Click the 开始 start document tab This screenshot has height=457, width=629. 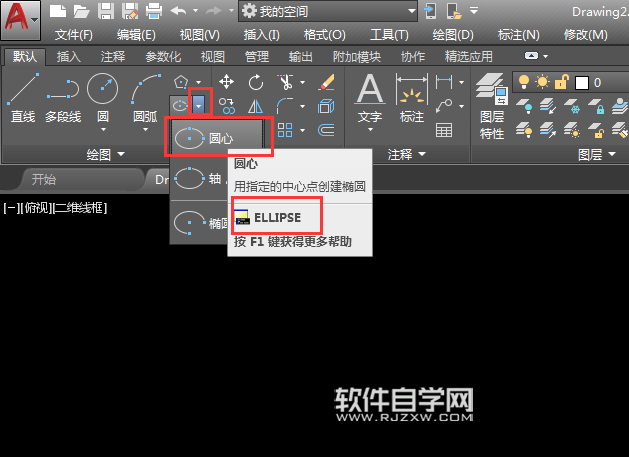point(44,180)
